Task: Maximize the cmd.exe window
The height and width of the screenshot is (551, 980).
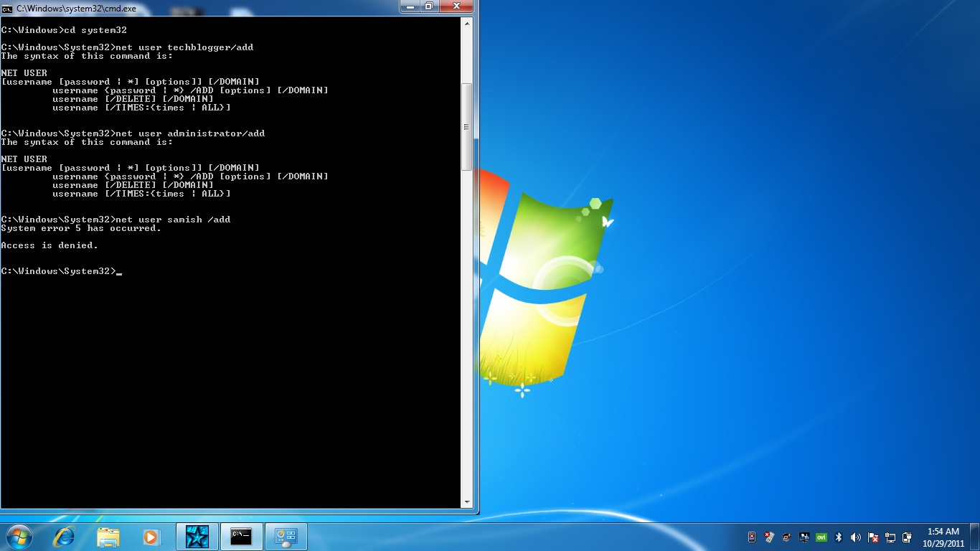Action: [429, 6]
